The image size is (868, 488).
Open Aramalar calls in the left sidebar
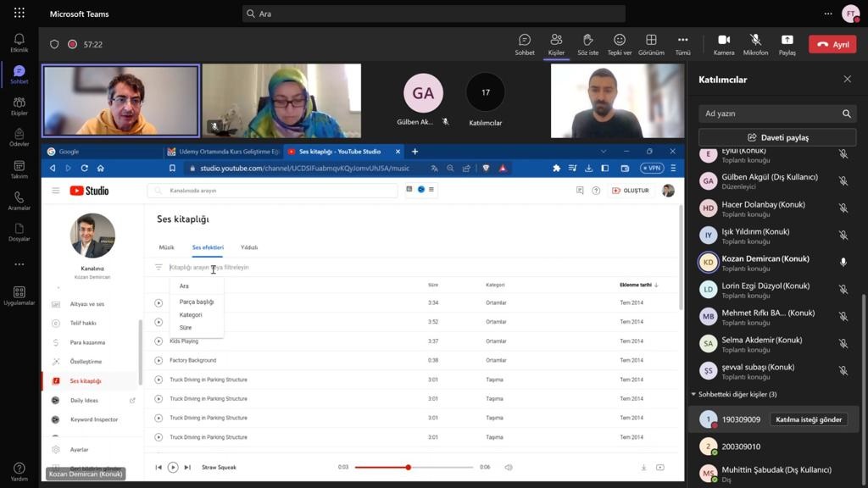(19, 201)
